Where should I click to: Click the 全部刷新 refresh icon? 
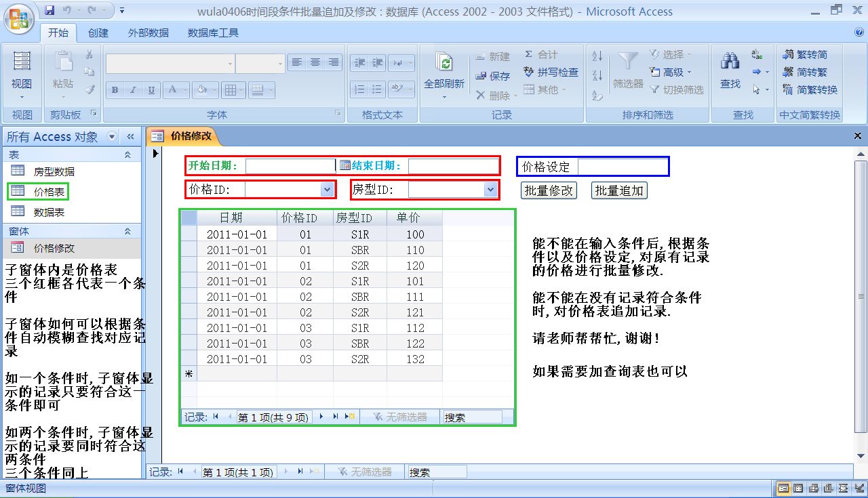[444, 62]
